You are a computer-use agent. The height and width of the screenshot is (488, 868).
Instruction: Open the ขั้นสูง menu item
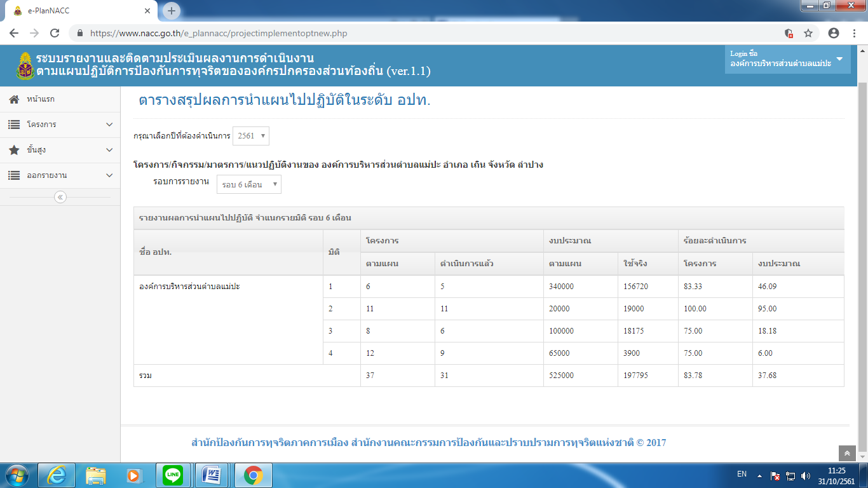click(37, 150)
